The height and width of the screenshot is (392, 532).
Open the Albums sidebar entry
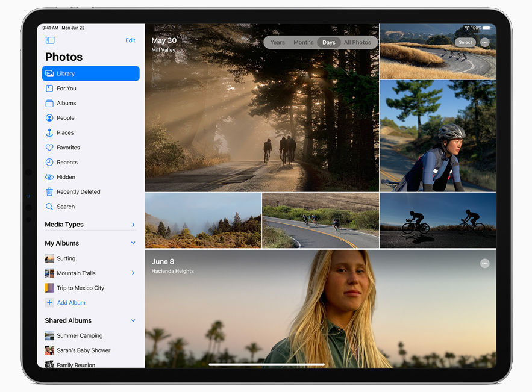coord(90,103)
